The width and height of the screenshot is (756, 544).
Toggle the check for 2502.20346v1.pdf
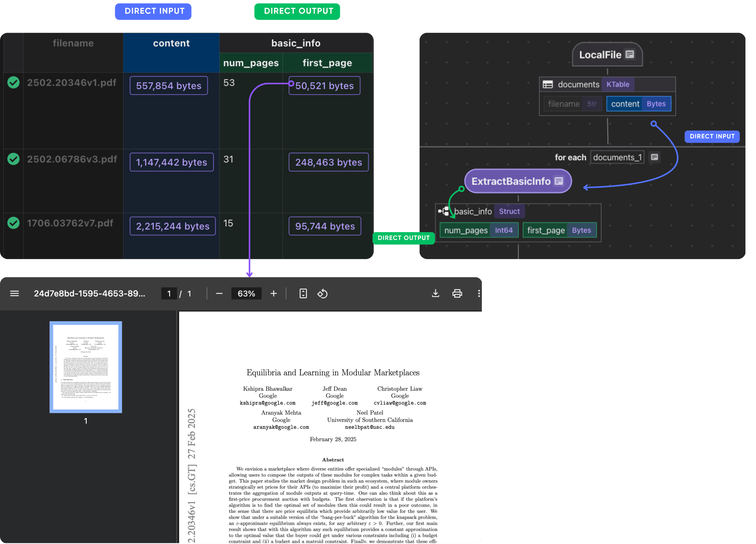[x=14, y=82]
